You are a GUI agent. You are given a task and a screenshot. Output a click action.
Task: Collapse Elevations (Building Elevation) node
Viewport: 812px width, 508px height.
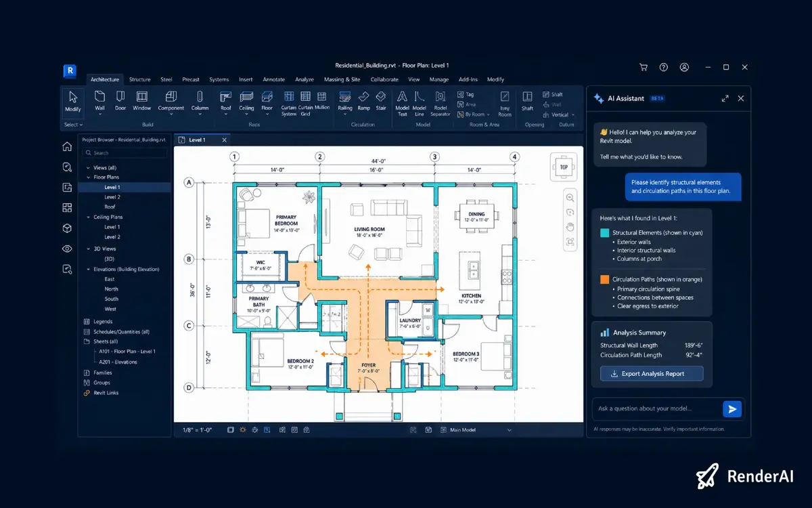88,269
